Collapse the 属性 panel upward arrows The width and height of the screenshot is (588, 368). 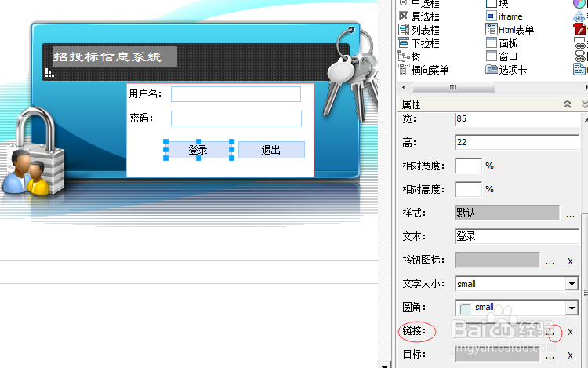pos(567,104)
